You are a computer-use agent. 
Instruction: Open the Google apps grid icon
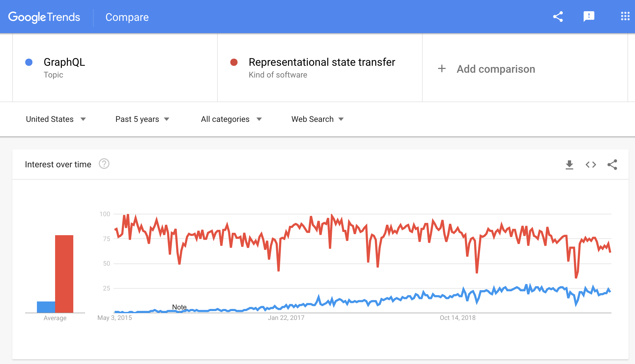click(x=625, y=16)
